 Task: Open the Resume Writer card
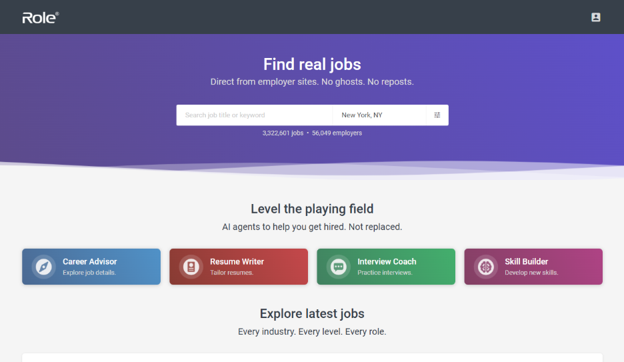[238, 267]
